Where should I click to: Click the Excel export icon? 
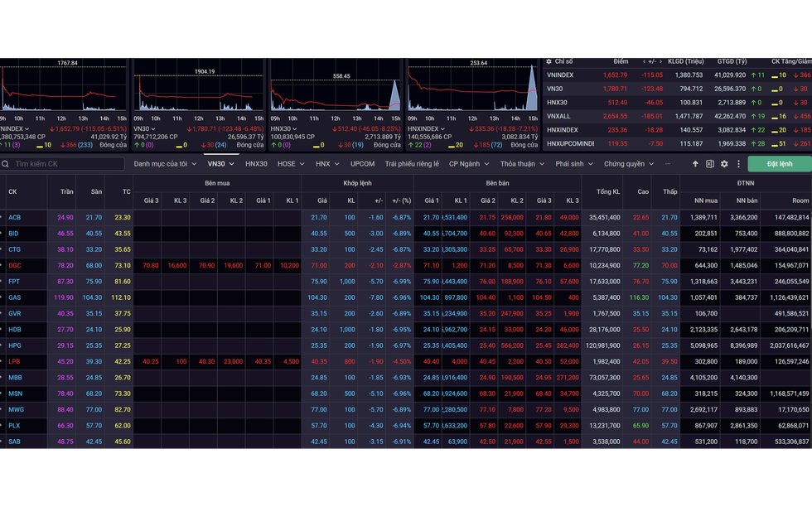point(710,164)
